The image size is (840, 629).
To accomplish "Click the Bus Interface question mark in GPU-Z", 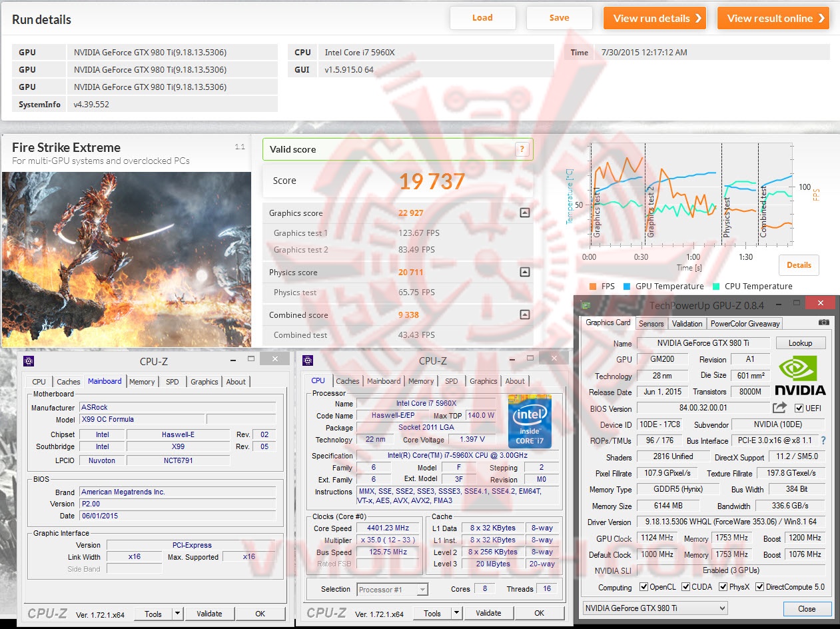I will click(823, 440).
